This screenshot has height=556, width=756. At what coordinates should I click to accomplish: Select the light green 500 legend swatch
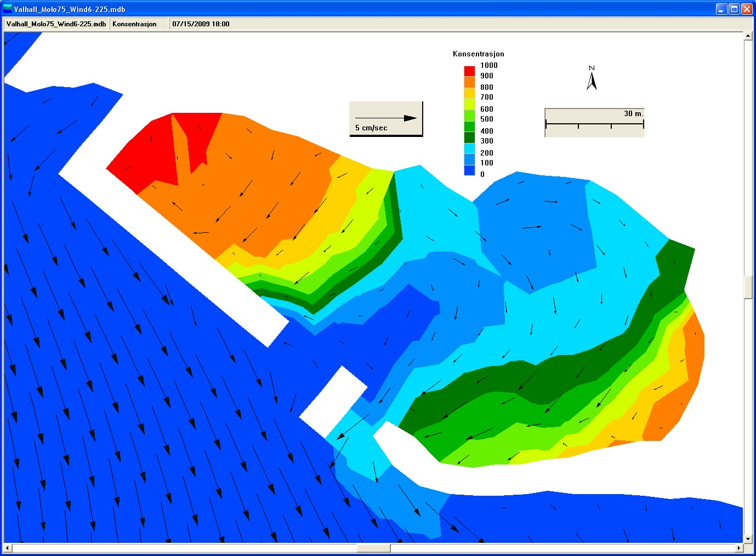coord(469,116)
